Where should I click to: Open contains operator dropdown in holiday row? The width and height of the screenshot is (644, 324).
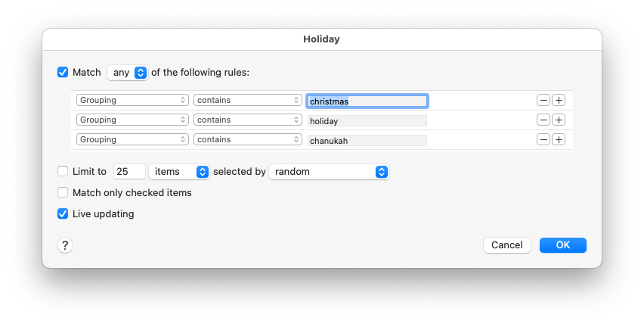pos(248,120)
